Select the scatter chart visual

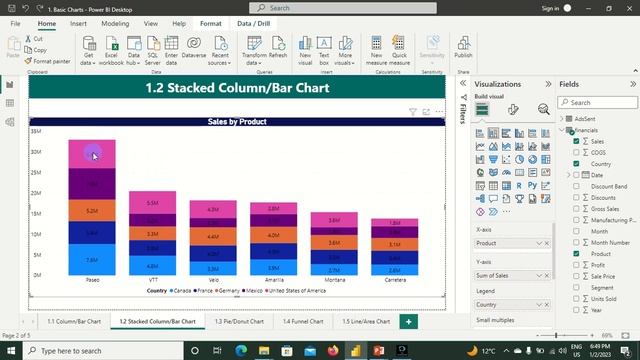pos(506,159)
